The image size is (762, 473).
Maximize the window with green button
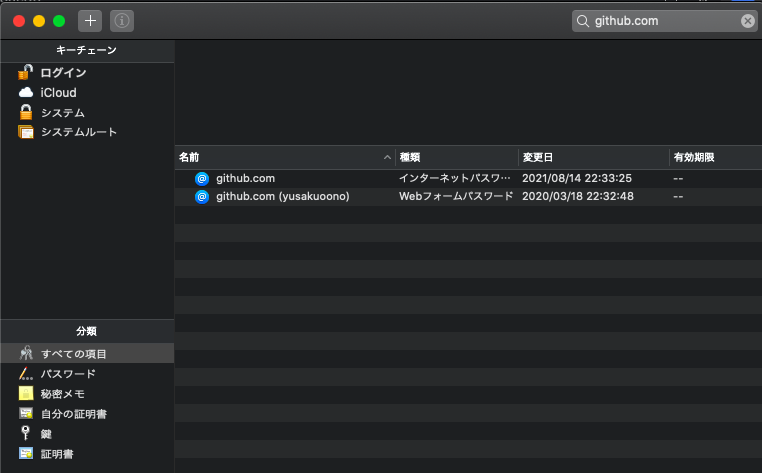point(59,21)
